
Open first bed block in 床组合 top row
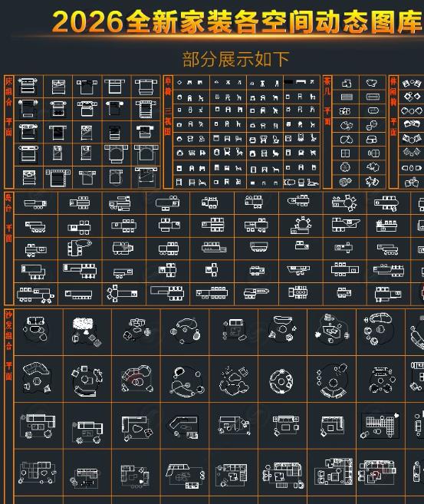pos(28,86)
